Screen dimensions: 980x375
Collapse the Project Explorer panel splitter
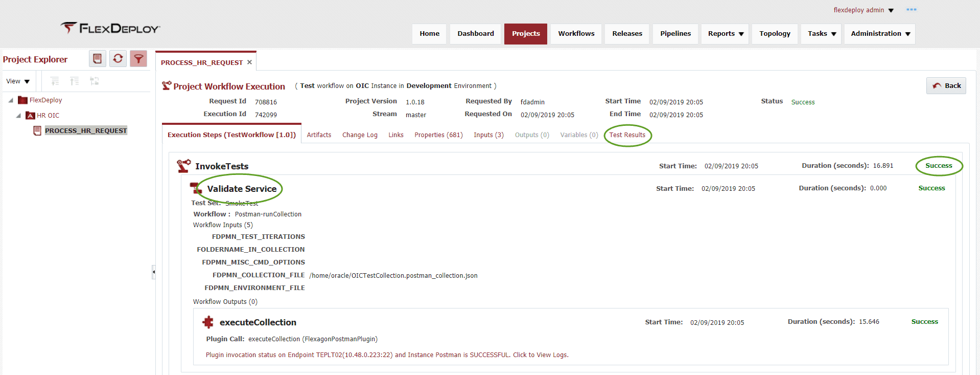[153, 272]
